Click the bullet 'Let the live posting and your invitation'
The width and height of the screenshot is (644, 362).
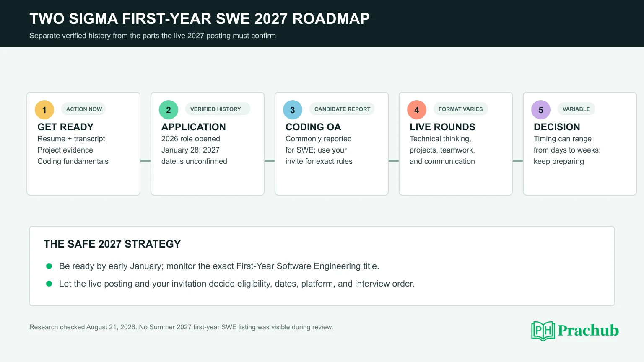pos(237,284)
